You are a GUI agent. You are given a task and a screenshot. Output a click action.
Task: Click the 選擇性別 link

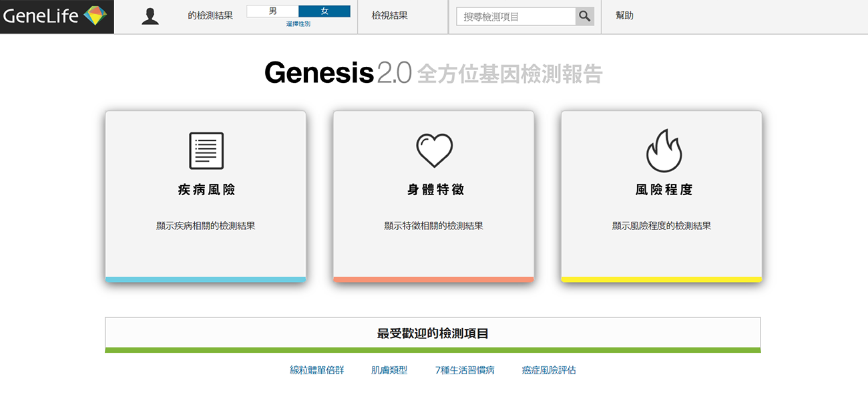coord(298,24)
